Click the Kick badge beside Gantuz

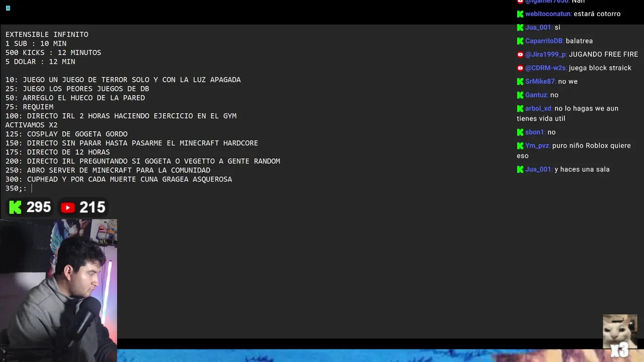(520, 96)
